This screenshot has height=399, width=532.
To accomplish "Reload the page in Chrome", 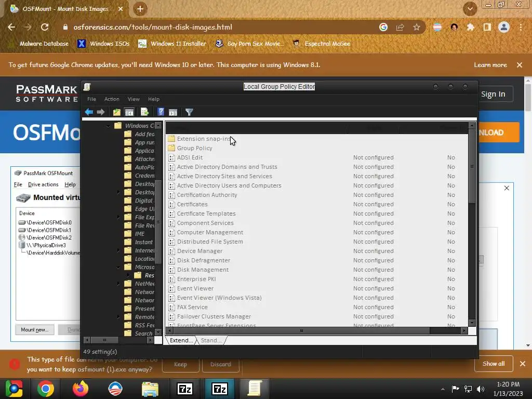I will (x=45, y=27).
